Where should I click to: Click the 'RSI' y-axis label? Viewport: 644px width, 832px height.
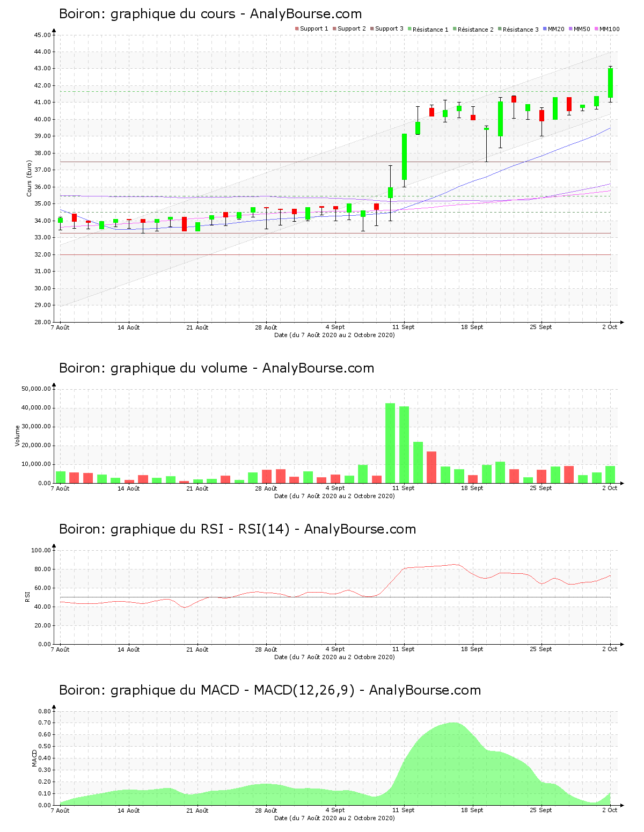27,597
